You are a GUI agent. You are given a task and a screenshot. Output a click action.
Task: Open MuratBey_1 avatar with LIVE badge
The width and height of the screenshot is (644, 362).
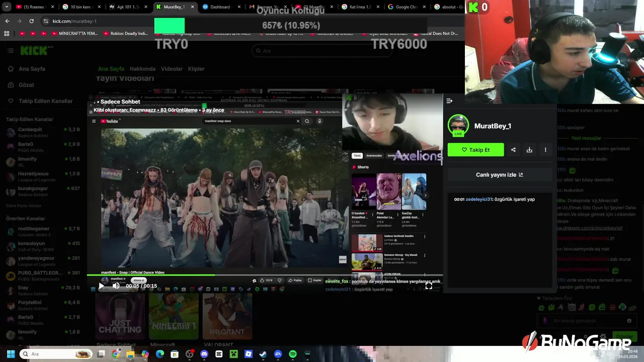tap(458, 126)
